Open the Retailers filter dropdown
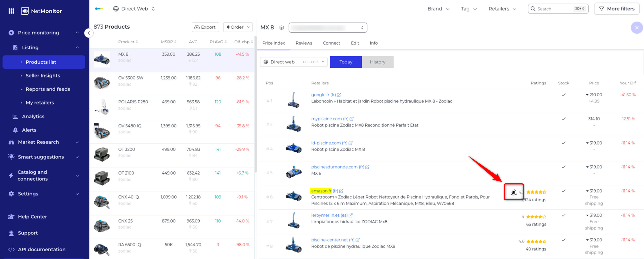 pyautogui.click(x=502, y=9)
